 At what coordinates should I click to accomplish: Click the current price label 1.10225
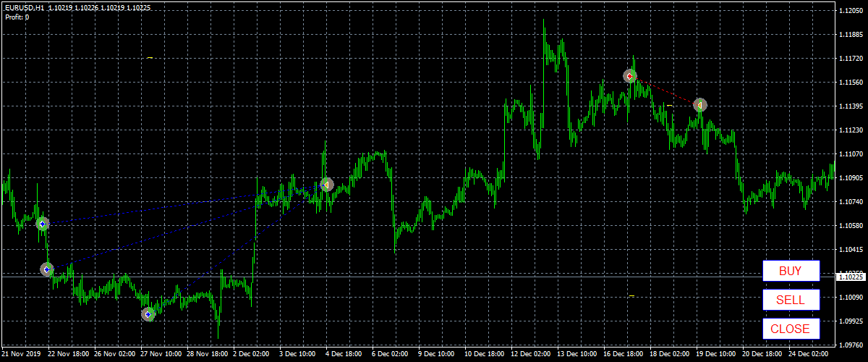pyautogui.click(x=850, y=277)
